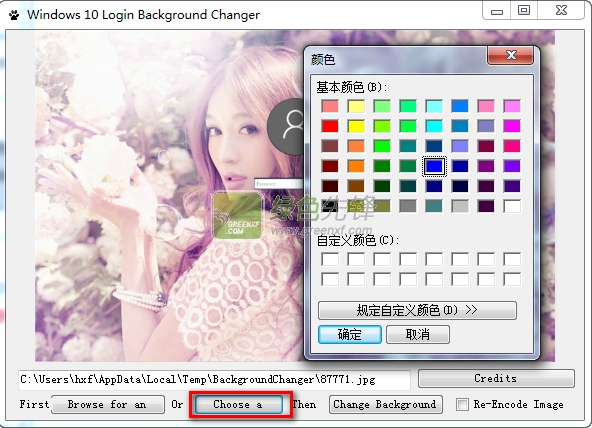Select the pure red swatch

[x=330, y=126]
